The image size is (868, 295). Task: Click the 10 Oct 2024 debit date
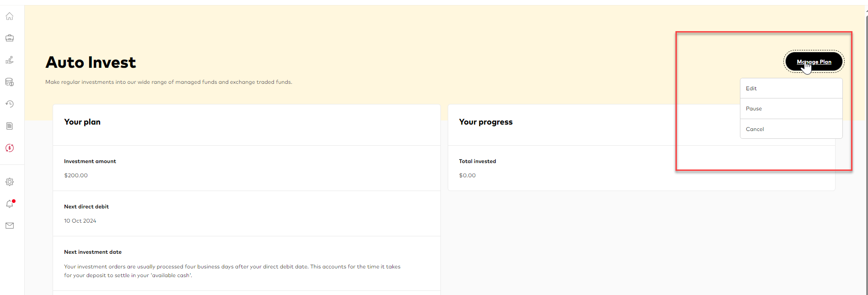80,221
